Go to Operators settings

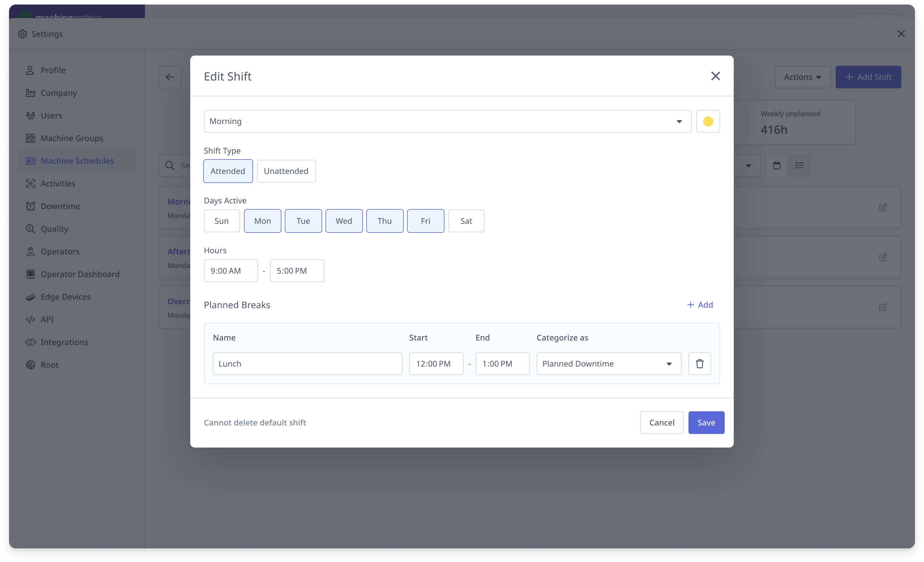[x=60, y=251]
